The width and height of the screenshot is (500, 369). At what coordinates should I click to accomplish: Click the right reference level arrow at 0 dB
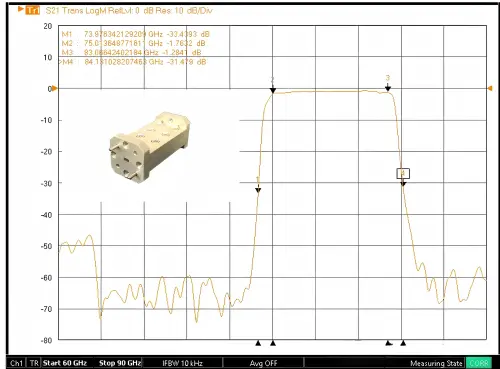490,88
